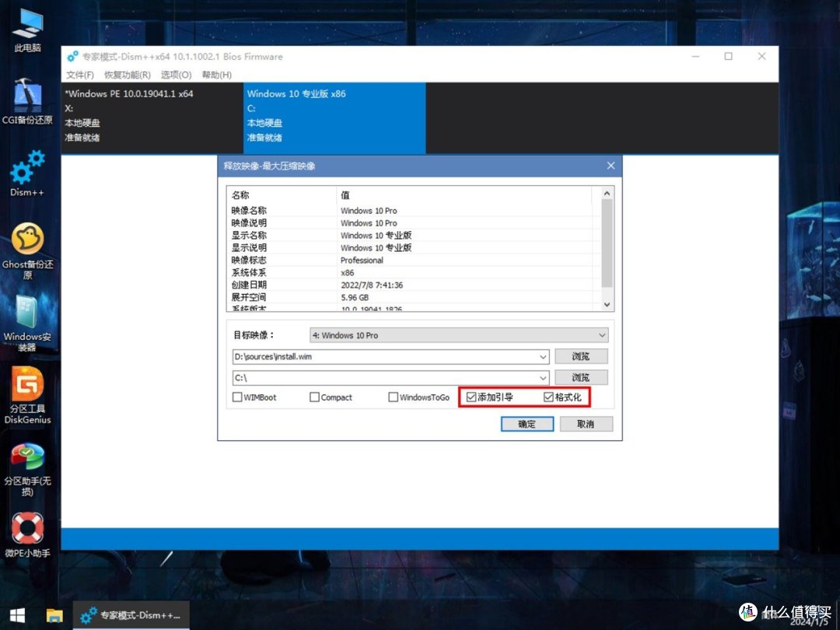Expand the C:\ target path dropdown arrow
This screenshot has width=840, height=630.
point(543,378)
